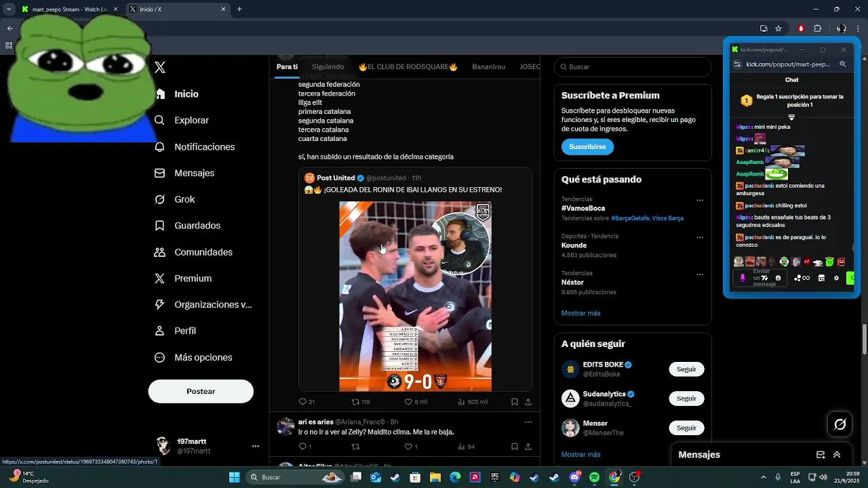This screenshot has height=488, width=868.
Task: Expand the Kick chat leaderboard banner arrow
Action: [x=791, y=117]
